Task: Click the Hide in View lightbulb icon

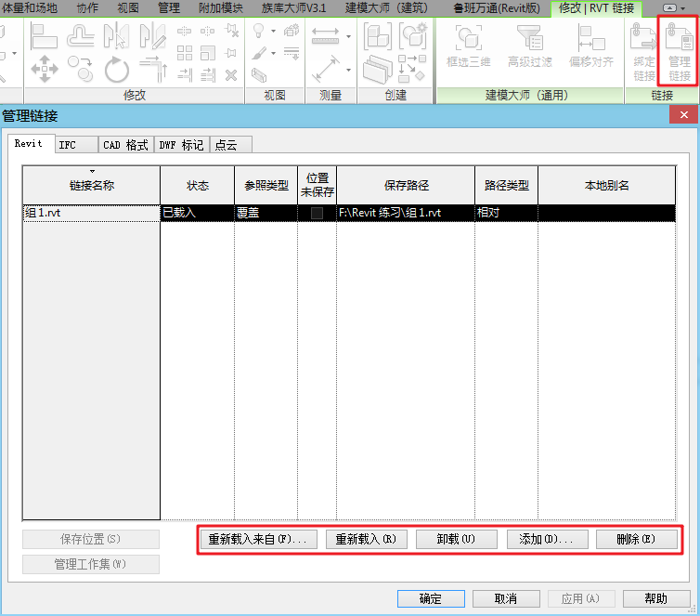Action: [x=258, y=31]
